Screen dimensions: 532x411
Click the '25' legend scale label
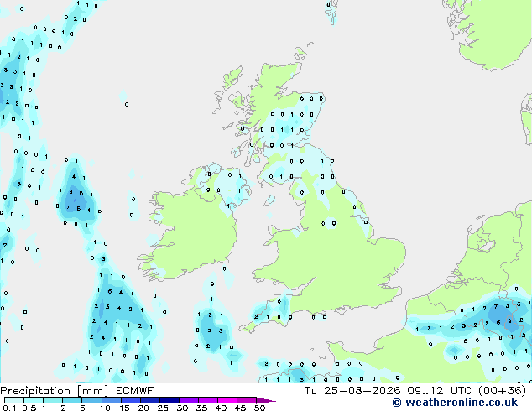pyautogui.click(x=163, y=408)
